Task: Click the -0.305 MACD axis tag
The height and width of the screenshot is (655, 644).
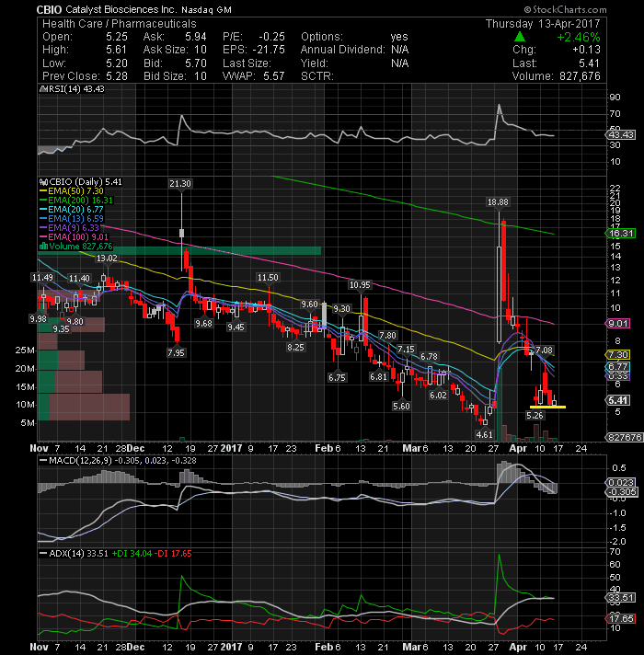Action: coord(622,492)
